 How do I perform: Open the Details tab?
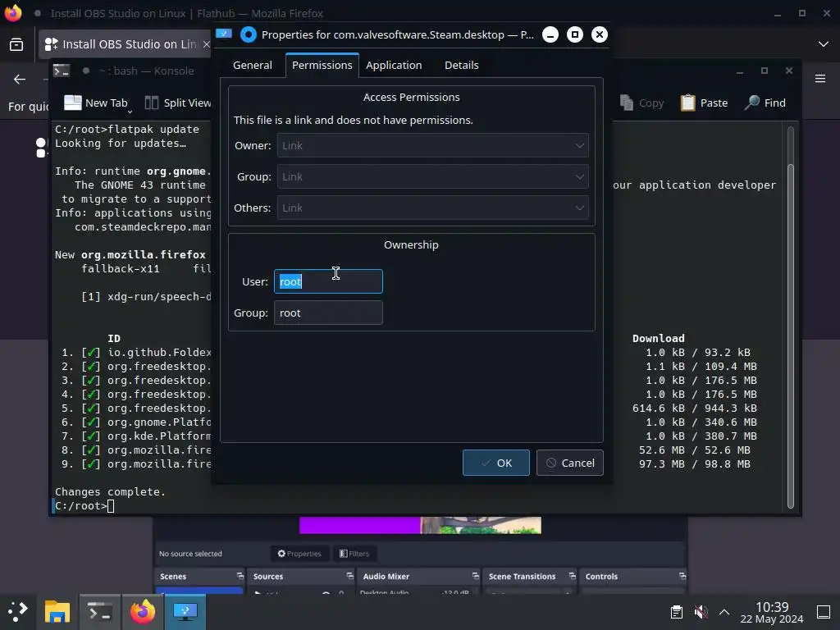coord(461,66)
